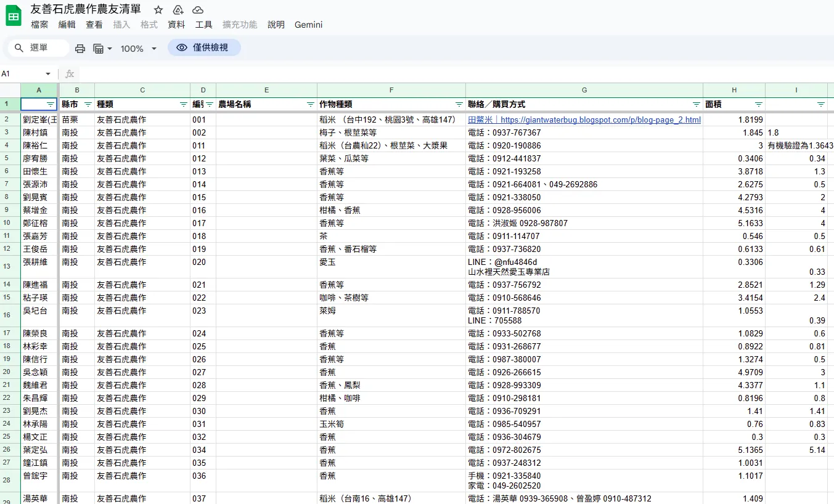Open the column I filter icon
Viewport: 834px width, 504px height.
pyautogui.click(x=820, y=104)
